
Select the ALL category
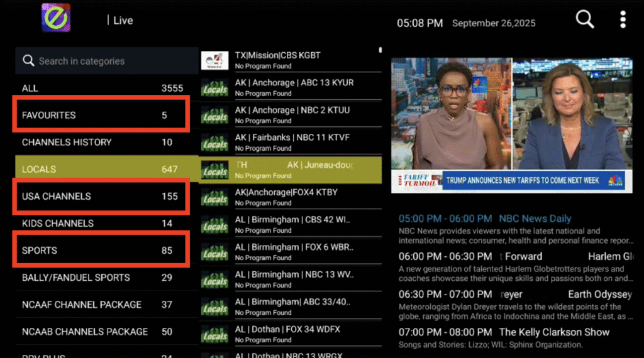tap(107, 88)
